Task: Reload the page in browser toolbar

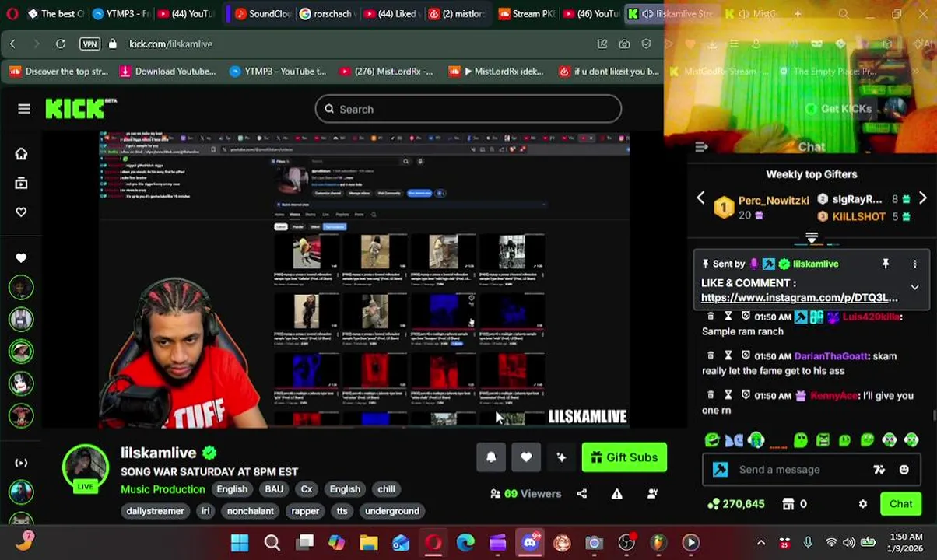Action: tap(60, 44)
